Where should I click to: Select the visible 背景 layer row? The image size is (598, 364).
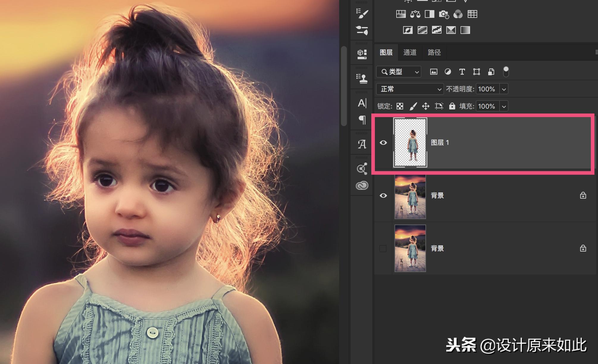506,195
